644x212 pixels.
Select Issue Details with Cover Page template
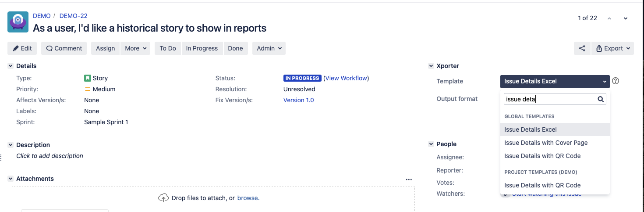545,143
